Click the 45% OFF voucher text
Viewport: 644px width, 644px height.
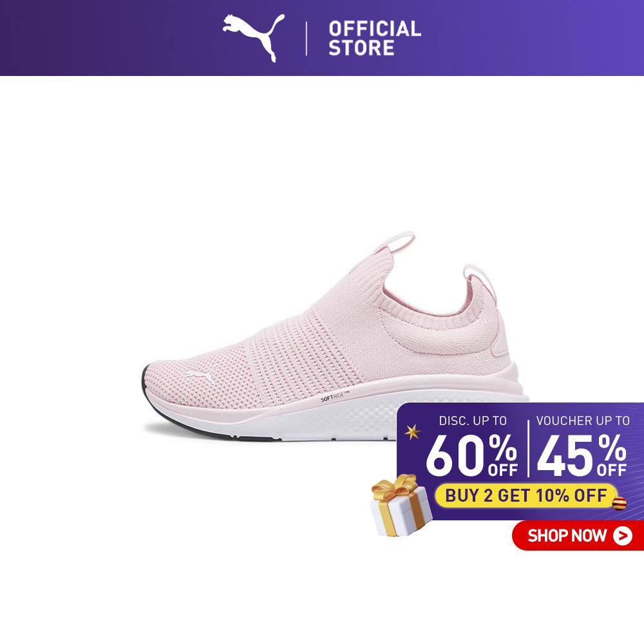tap(582, 456)
